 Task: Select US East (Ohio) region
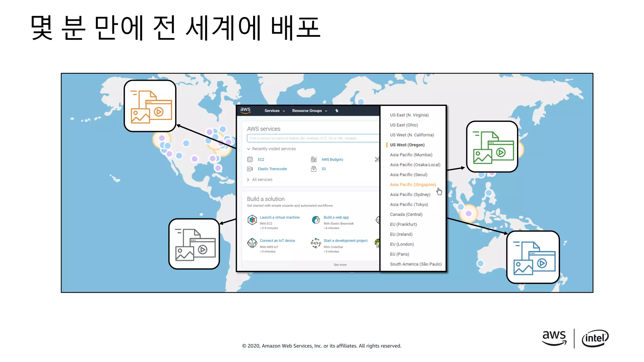tap(404, 125)
